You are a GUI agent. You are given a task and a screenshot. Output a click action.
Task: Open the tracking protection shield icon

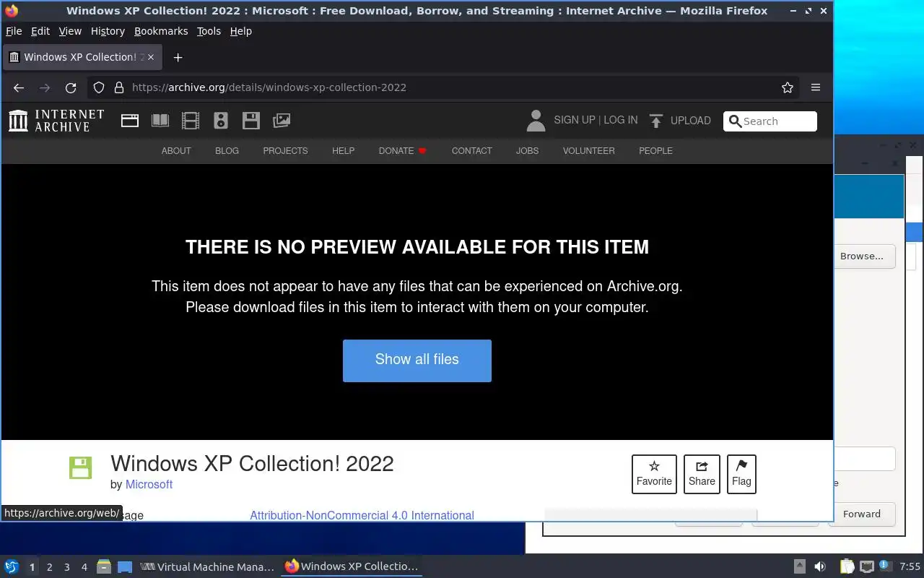100,87
